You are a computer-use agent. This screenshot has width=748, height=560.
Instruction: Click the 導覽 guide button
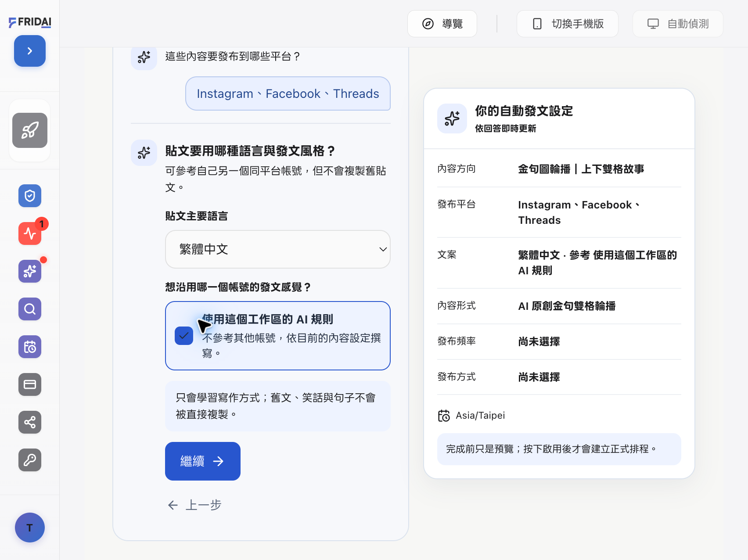[x=442, y=24]
